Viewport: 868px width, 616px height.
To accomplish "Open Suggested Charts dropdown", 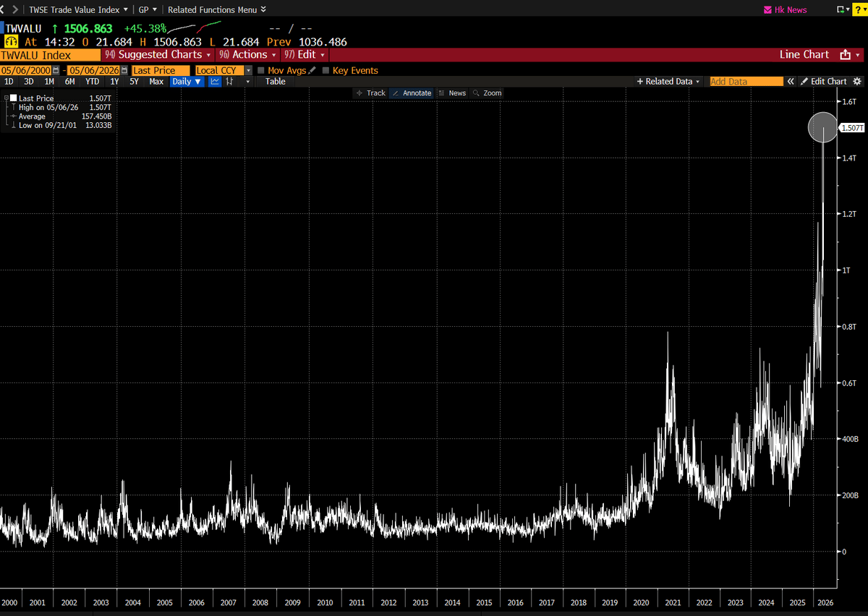I will point(158,55).
